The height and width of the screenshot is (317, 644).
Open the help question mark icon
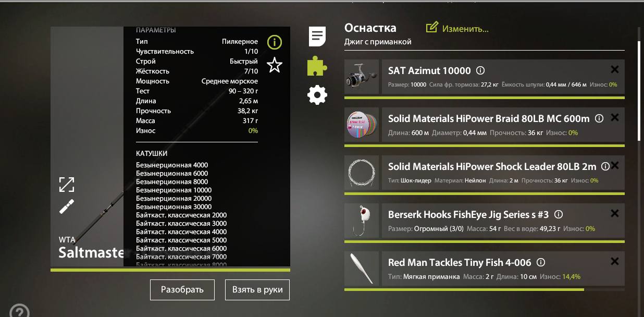tap(19, 311)
